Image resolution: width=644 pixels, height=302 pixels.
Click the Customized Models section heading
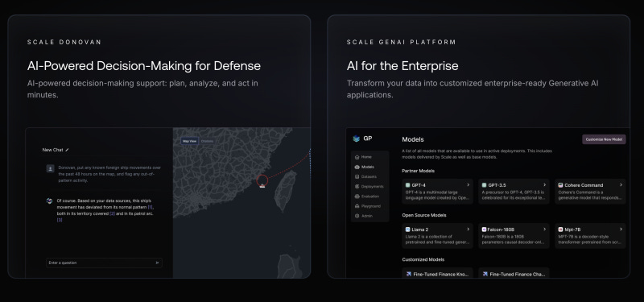(x=423, y=259)
